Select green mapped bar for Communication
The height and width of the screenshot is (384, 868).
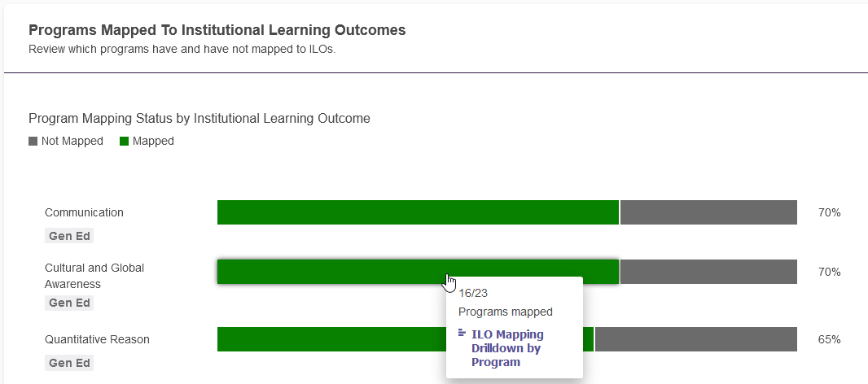[418, 212]
